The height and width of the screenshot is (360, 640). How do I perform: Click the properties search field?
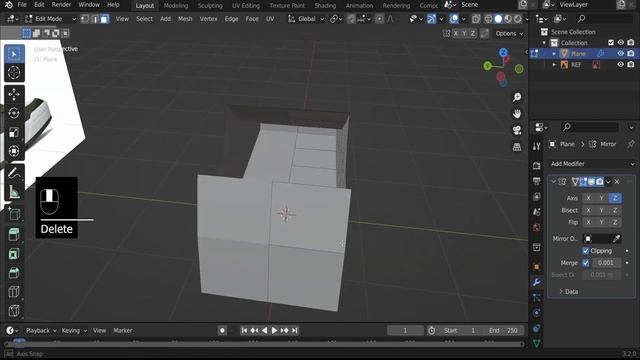tap(589, 127)
